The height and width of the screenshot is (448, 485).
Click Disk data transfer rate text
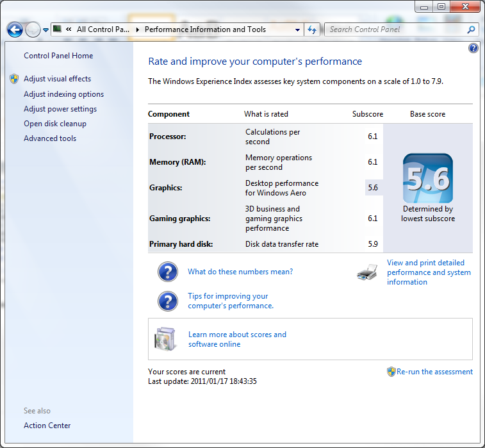[x=282, y=244]
